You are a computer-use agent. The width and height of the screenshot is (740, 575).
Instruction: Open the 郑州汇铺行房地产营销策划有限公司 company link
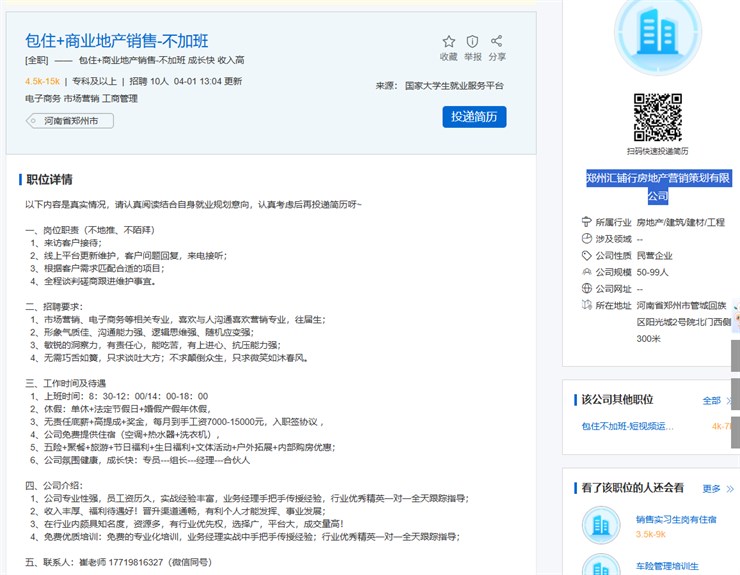(x=657, y=186)
